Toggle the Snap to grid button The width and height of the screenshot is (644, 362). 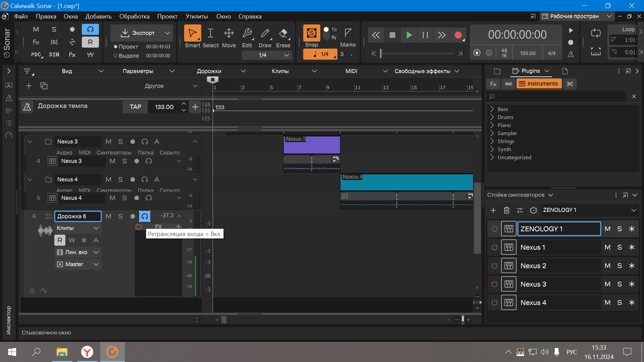(312, 33)
